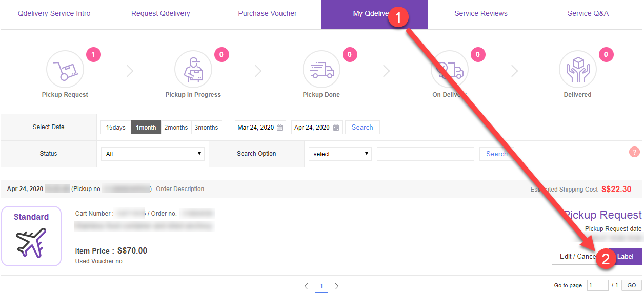This screenshot has width=644, height=294.
Task: Click the Used Voucher no text
Action: pos(100,261)
